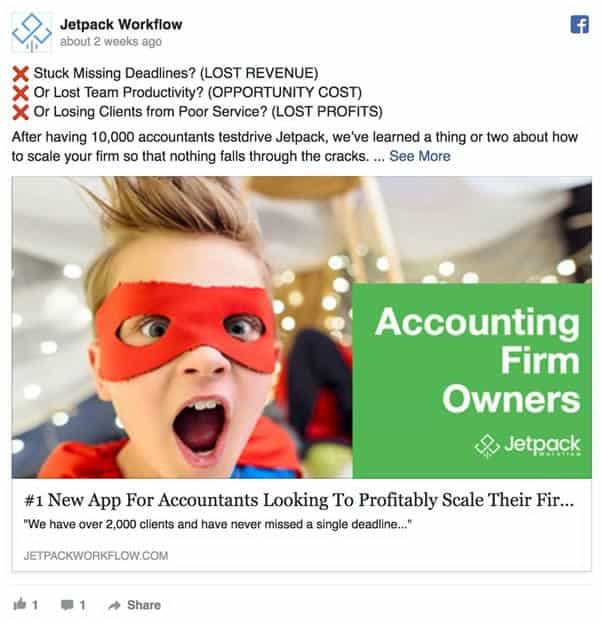Open the Jetpack Workflow profile picture

31,33
